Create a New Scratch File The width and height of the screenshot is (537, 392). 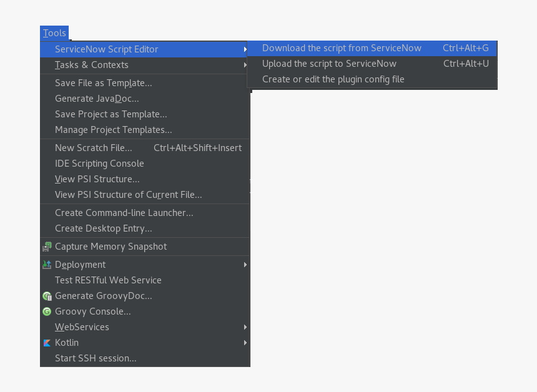(145, 148)
